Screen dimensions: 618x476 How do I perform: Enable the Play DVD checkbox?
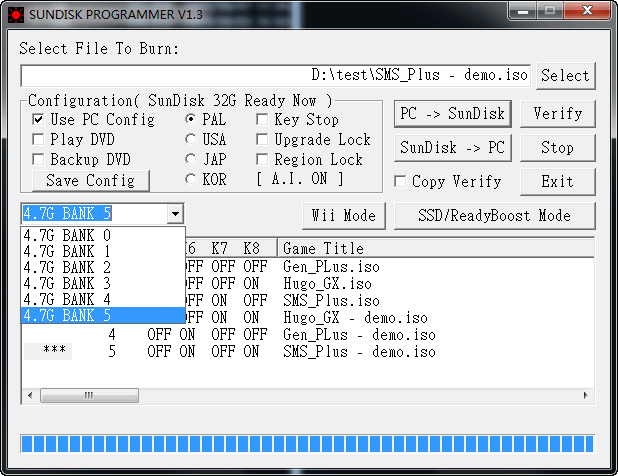click(x=38, y=139)
